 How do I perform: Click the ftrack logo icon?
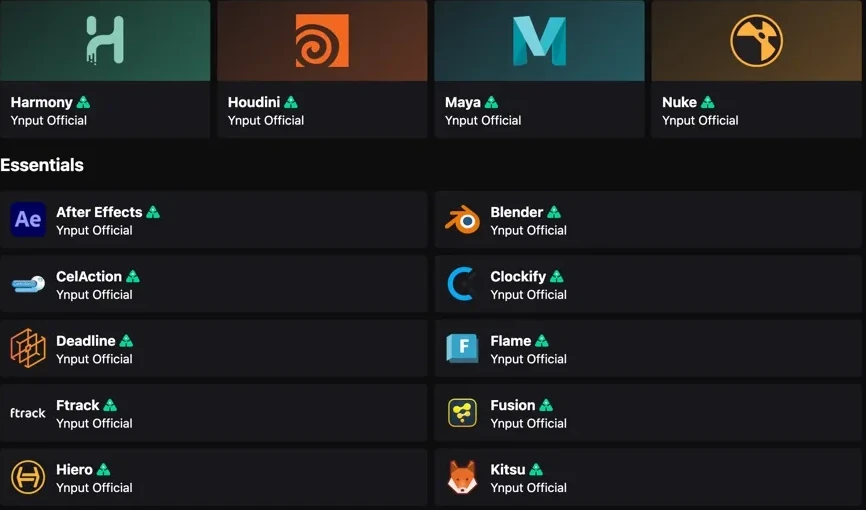[x=28, y=413]
